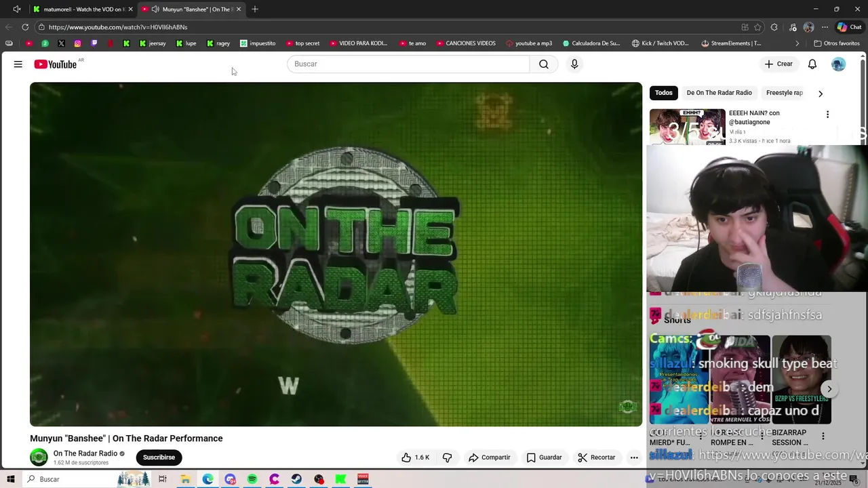The height and width of the screenshot is (488, 868).
Task: Start voice search with the microphone
Action: click(x=574, y=64)
